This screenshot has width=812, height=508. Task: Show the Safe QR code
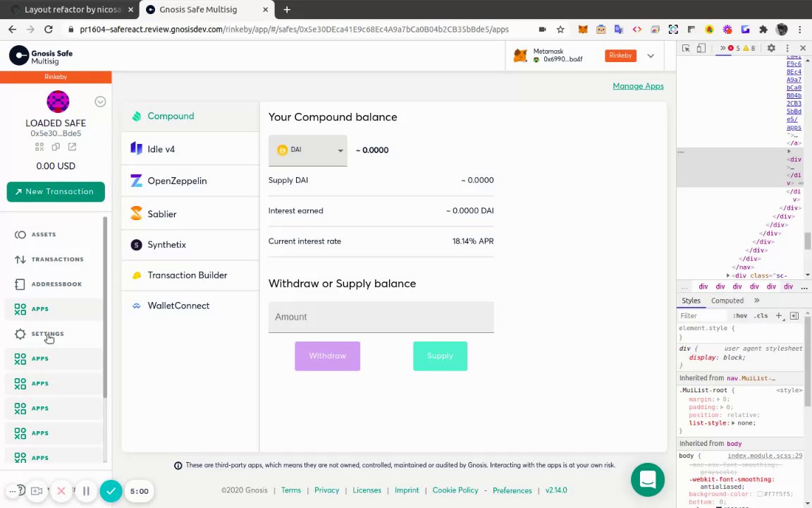tap(39, 147)
